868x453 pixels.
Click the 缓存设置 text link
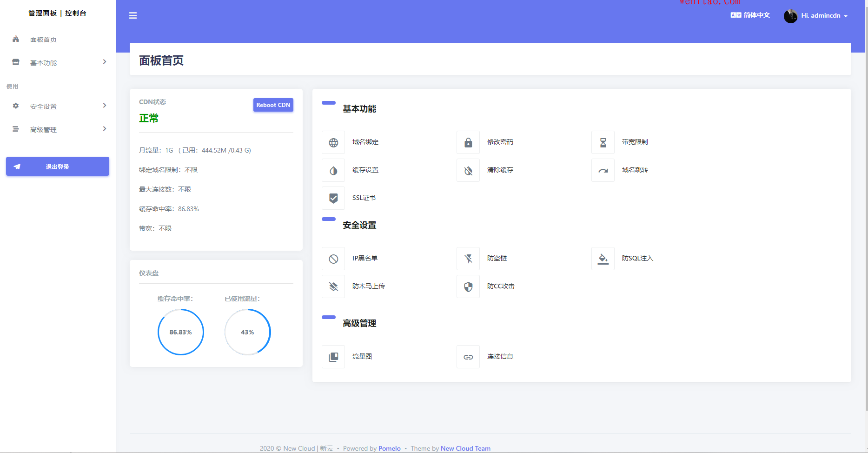(x=365, y=170)
